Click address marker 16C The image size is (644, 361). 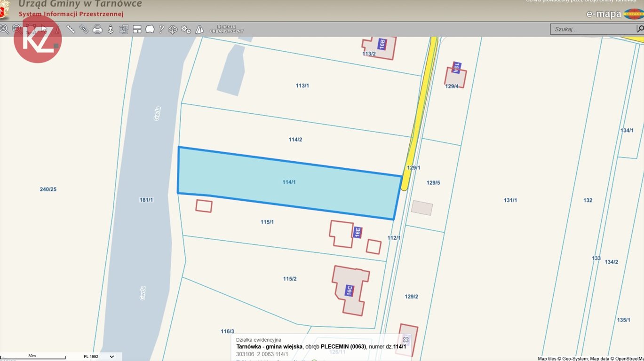tap(350, 290)
